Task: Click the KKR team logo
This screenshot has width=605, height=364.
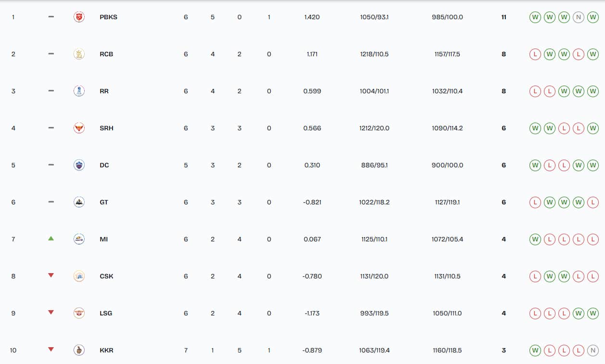Action: coord(79,350)
